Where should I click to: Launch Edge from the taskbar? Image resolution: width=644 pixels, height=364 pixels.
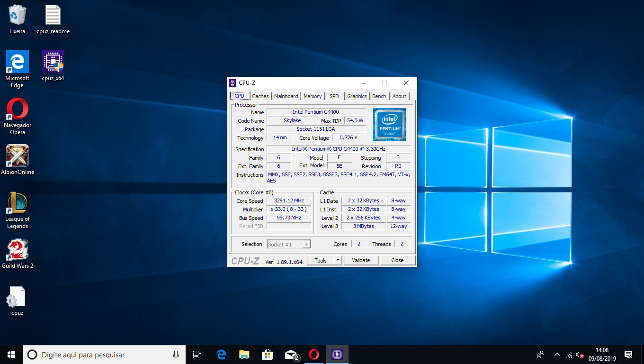pos(221,355)
